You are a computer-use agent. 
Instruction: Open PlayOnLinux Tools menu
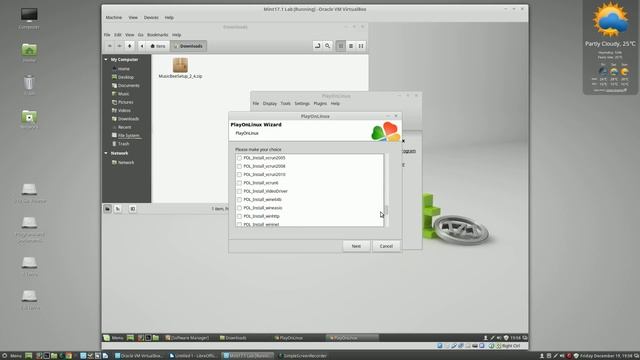(x=286, y=104)
